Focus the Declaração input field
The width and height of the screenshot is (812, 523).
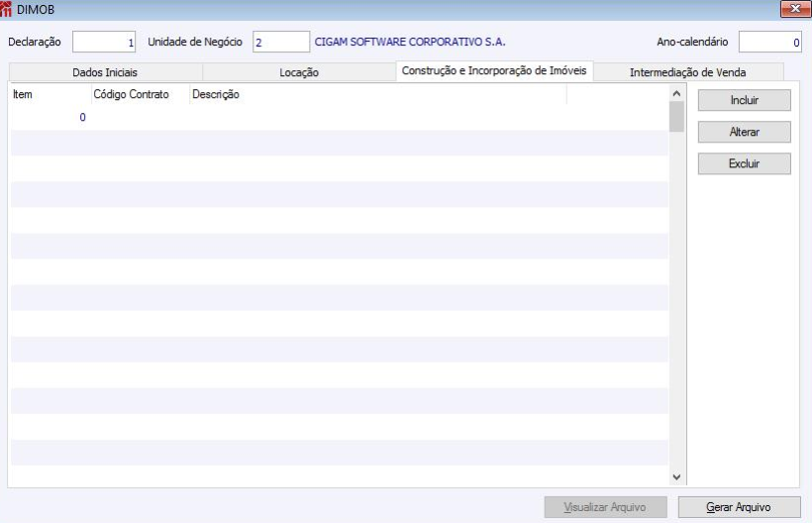[104, 42]
